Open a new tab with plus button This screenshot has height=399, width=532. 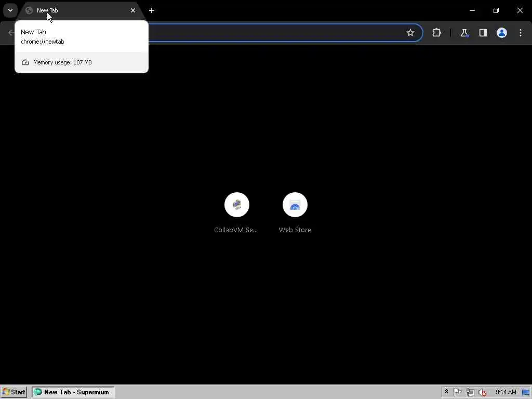pos(152,10)
